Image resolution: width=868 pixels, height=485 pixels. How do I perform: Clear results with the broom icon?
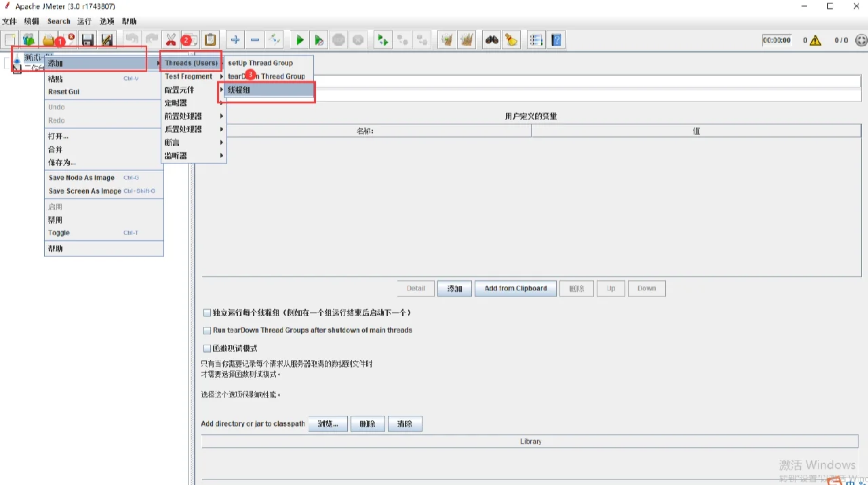[511, 39]
